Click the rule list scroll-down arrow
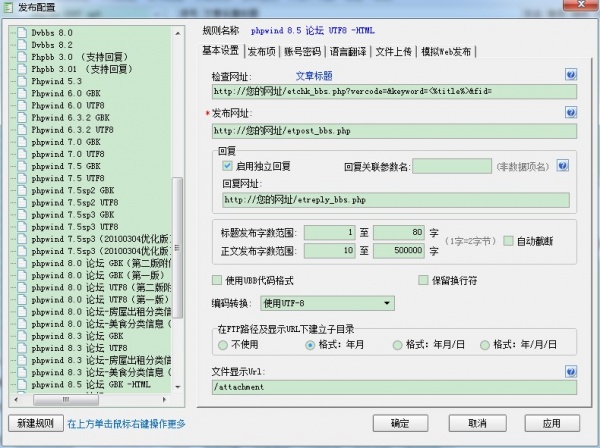 click(x=178, y=387)
